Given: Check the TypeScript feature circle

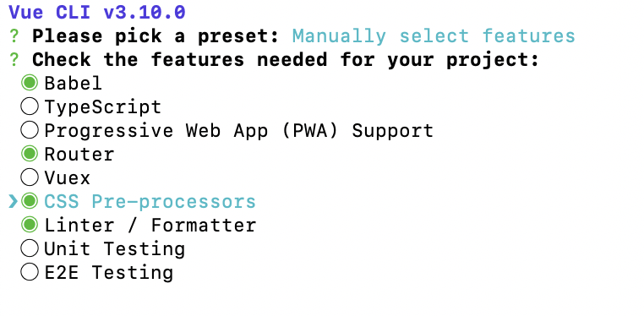Looking at the screenshot, I should pos(30,106).
